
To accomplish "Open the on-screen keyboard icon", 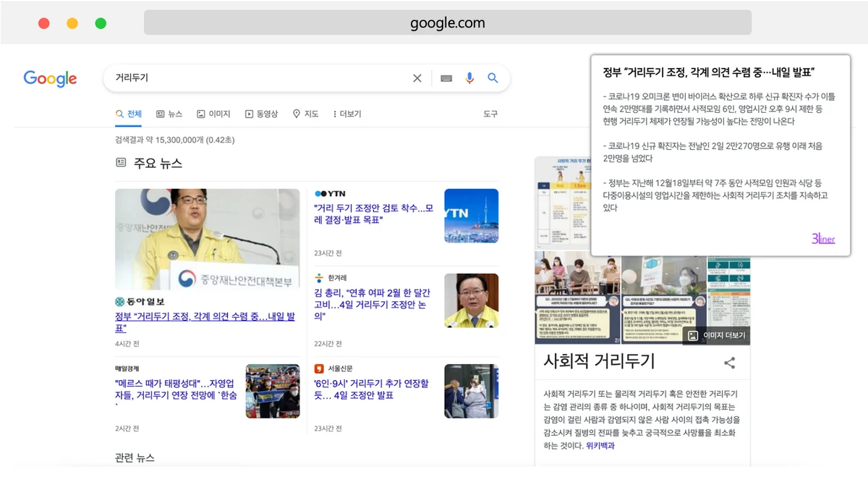I will click(x=446, y=78).
